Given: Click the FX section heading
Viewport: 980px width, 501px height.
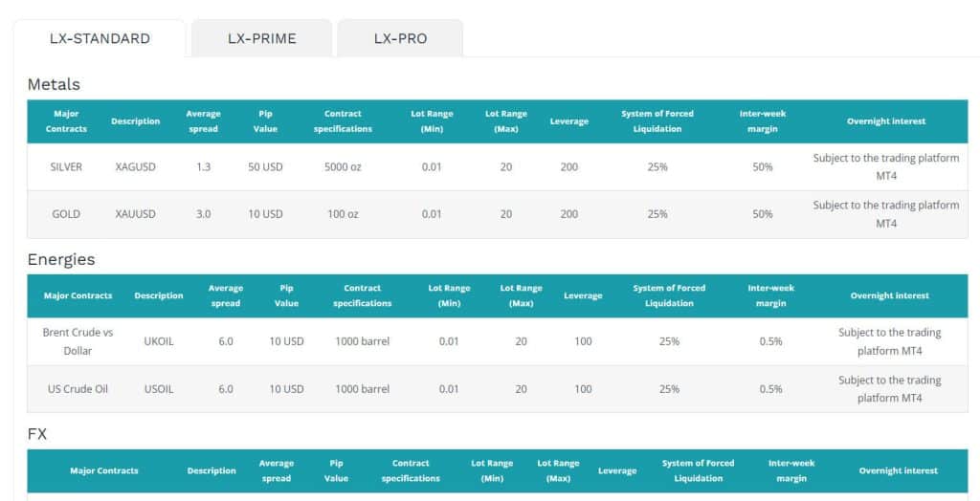Looking at the screenshot, I should coord(37,433).
